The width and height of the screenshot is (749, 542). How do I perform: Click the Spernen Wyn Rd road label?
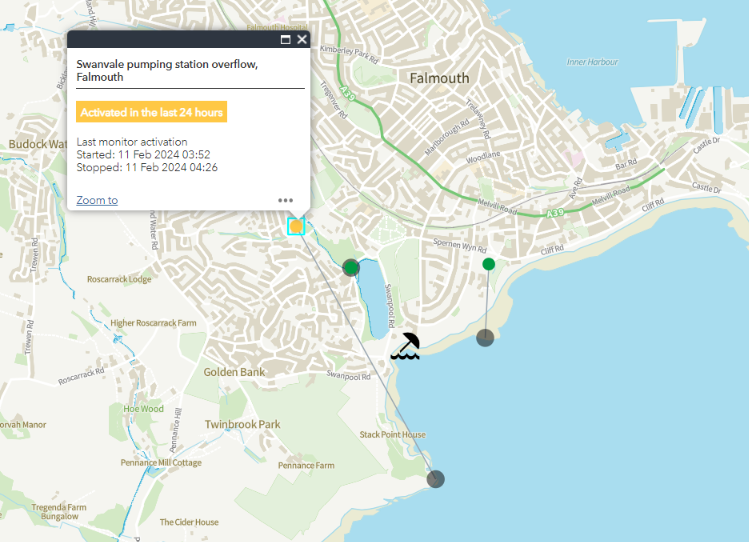tap(460, 245)
